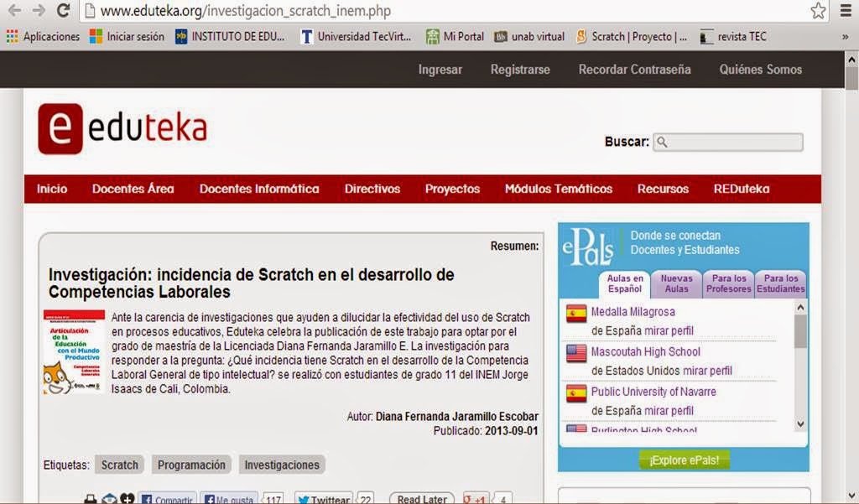
Task: Open the Ingresar link
Action: tap(440, 70)
